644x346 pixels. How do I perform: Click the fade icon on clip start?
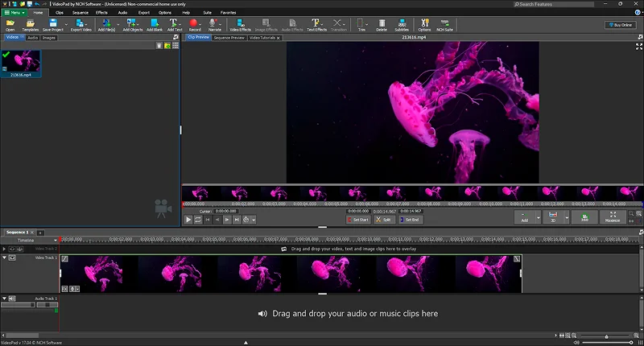[x=65, y=258]
